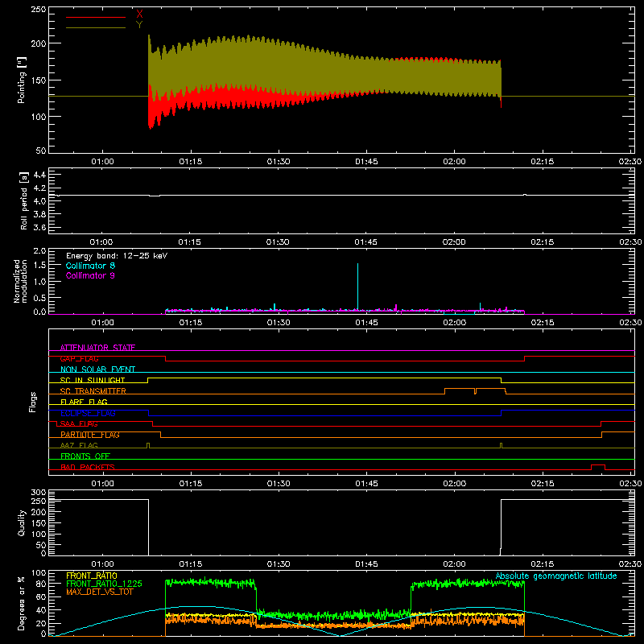
Task: Select the BAD_PACKETS flag label
Action: pos(88,467)
